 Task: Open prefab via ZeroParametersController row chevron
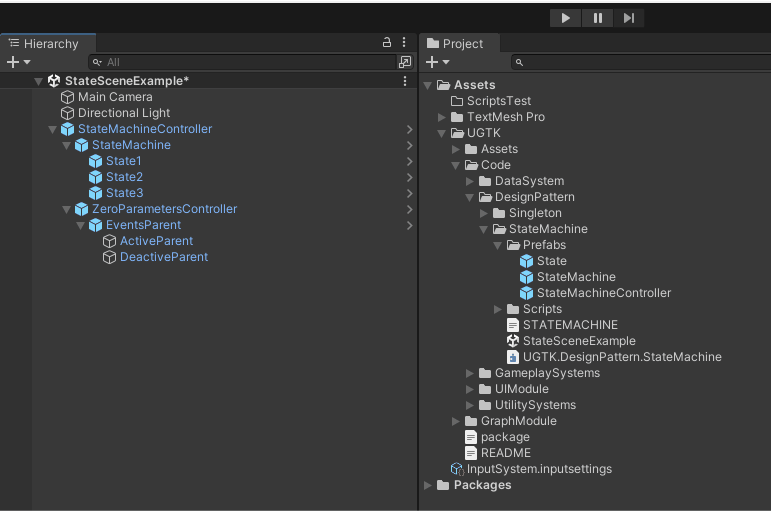(410, 210)
